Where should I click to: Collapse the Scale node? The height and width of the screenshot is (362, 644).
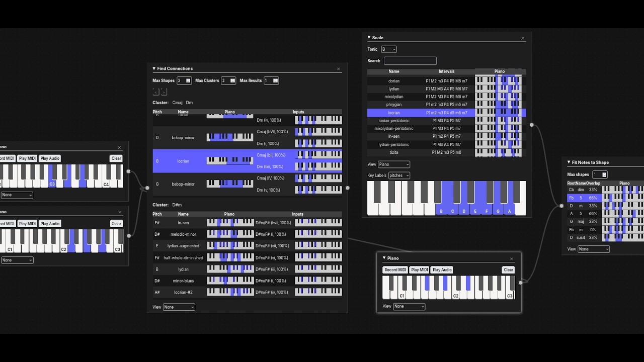coord(369,37)
